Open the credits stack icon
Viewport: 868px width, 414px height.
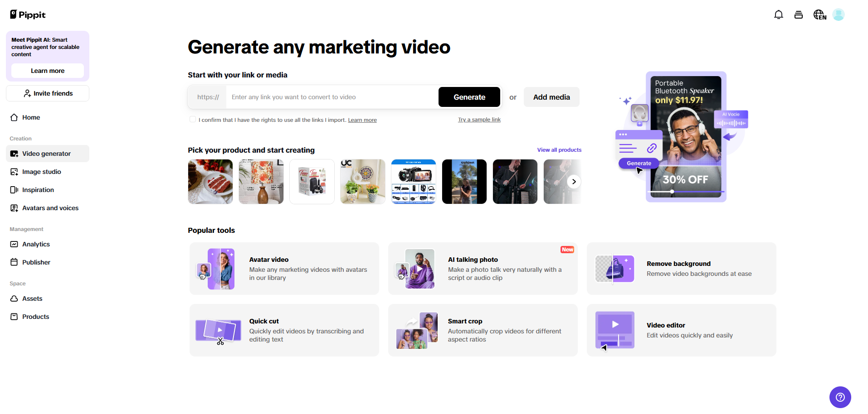click(x=799, y=15)
